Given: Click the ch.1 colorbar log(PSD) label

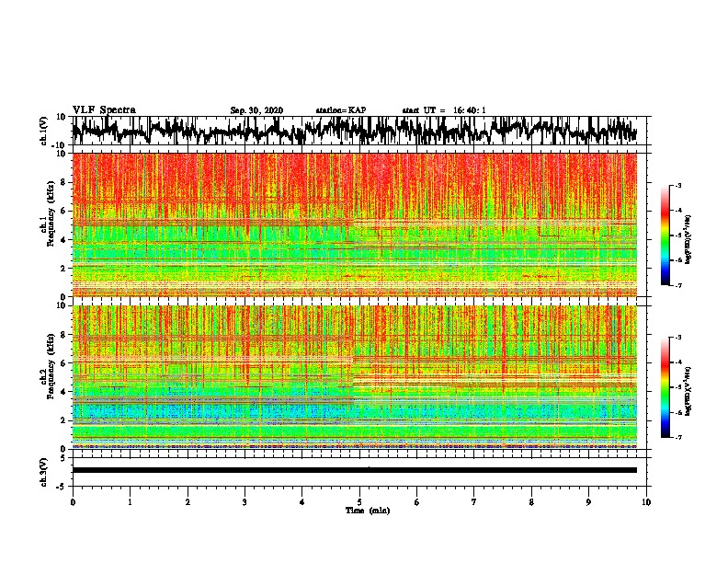Looking at the screenshot, I should click(x=688, y=240).
